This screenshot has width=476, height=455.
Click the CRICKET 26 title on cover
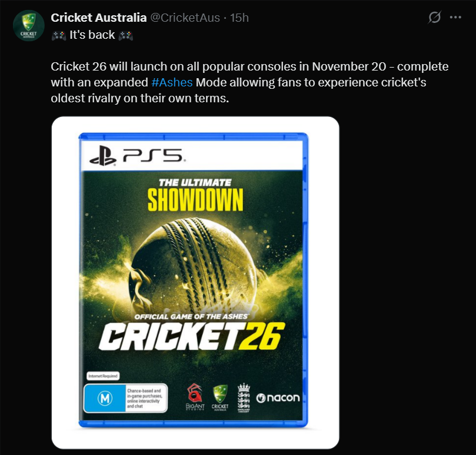(x=192, y=336)
